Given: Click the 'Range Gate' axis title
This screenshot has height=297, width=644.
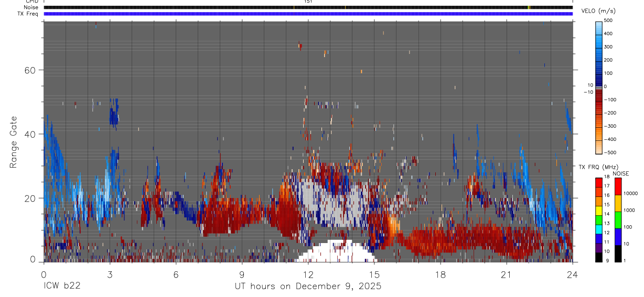Looking at the screenshot, I should pyautogui.click(x=14, y=142).
